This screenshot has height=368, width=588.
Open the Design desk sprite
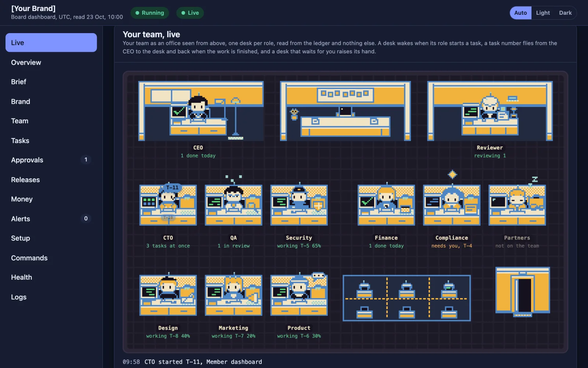point(168,295)
